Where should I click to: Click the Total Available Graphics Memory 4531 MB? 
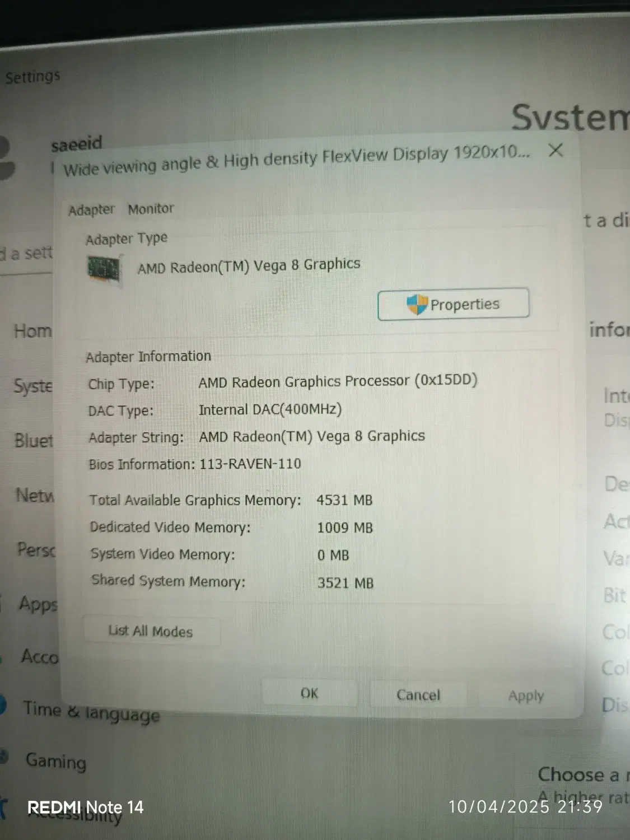(x=344, y=500)
